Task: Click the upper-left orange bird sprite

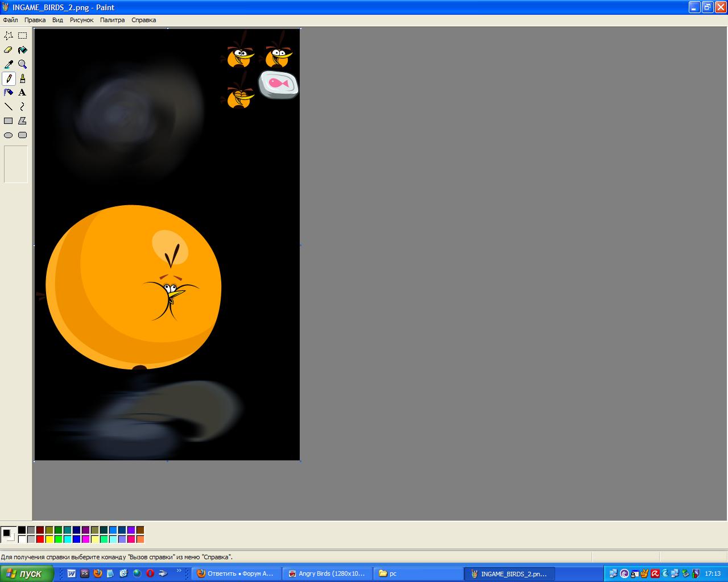Action: (239, 51)
